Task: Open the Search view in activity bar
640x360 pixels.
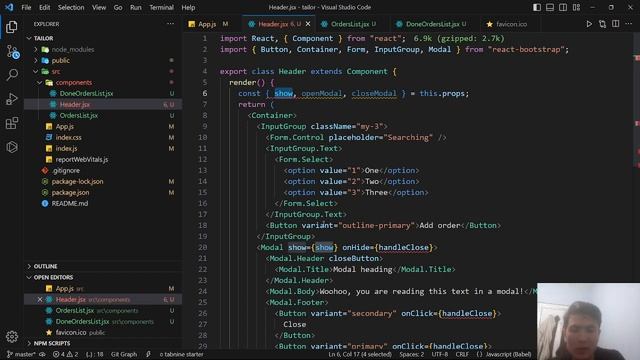Action: (x=12, y=75)
